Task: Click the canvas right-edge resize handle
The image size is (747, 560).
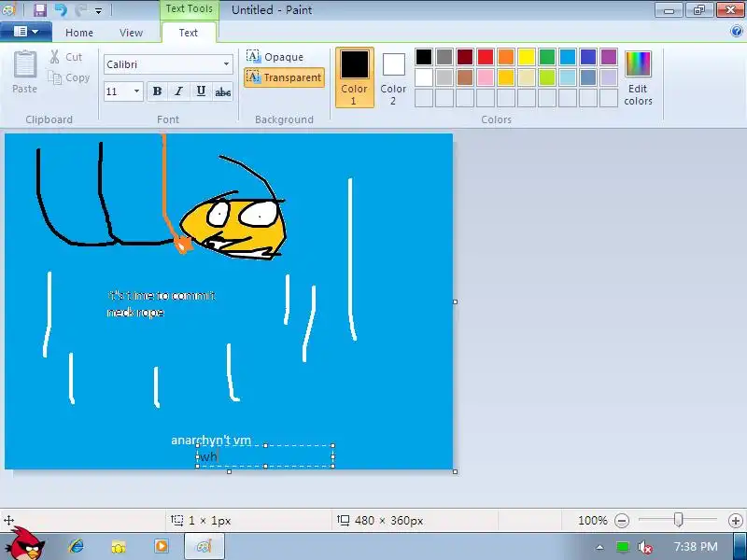Action: point(455,301)
